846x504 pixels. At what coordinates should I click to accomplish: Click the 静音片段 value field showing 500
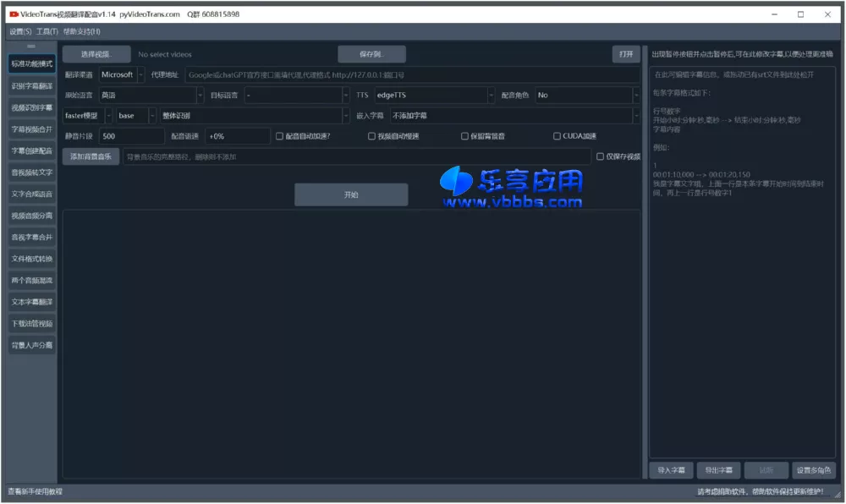point(131,135)
